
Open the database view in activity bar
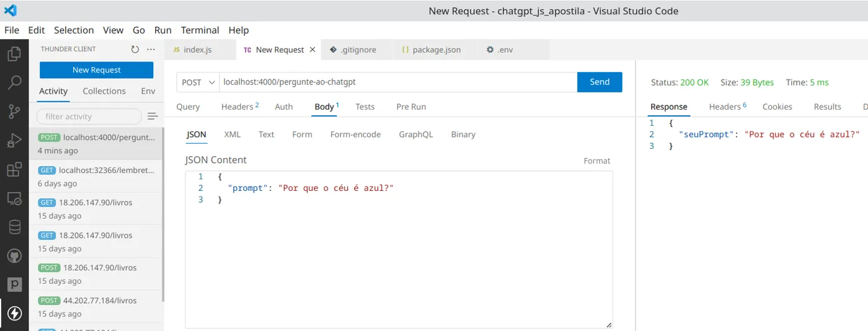click(x=14, y=227)
